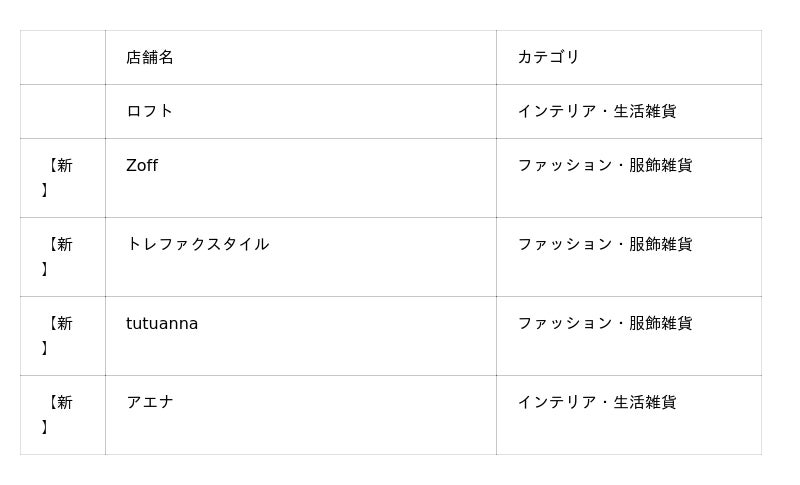Select the トレファクスタイル store cell
The height and width of the screenshot is (485, 800).
197,244
